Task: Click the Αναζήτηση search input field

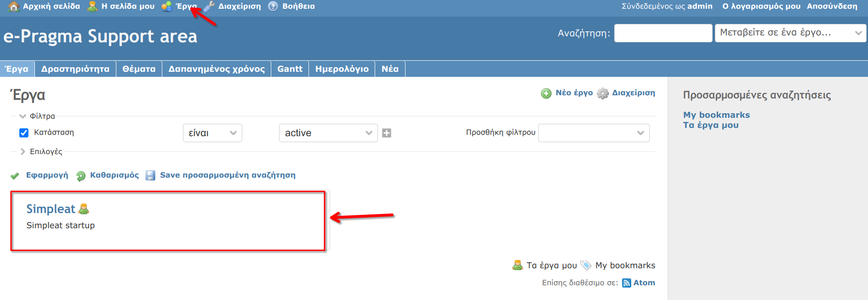Action: click(663, 33)
